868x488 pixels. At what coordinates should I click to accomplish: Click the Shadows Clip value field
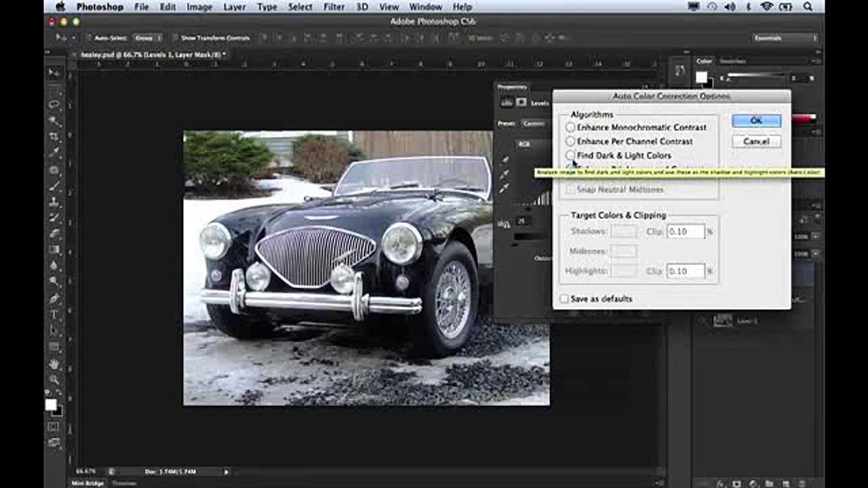[685, 232]
